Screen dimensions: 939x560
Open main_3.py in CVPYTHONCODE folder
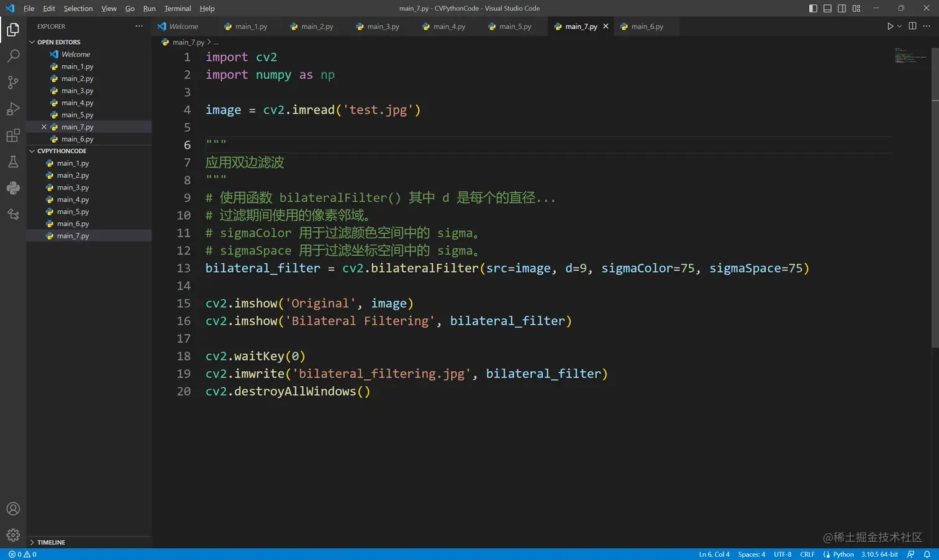[89, 187]
